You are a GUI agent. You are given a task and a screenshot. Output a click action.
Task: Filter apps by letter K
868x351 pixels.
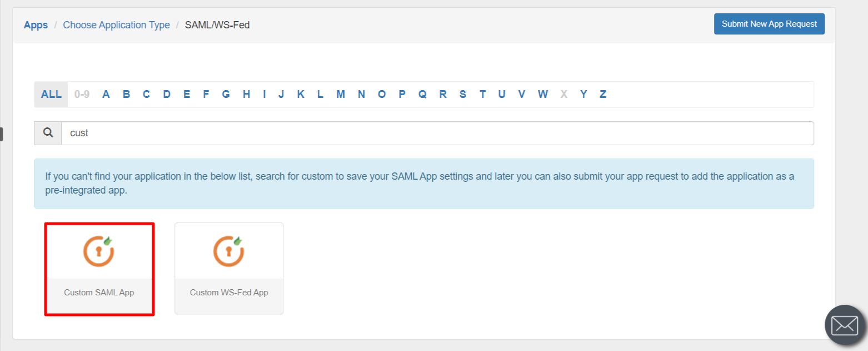[x=301, y=94]
